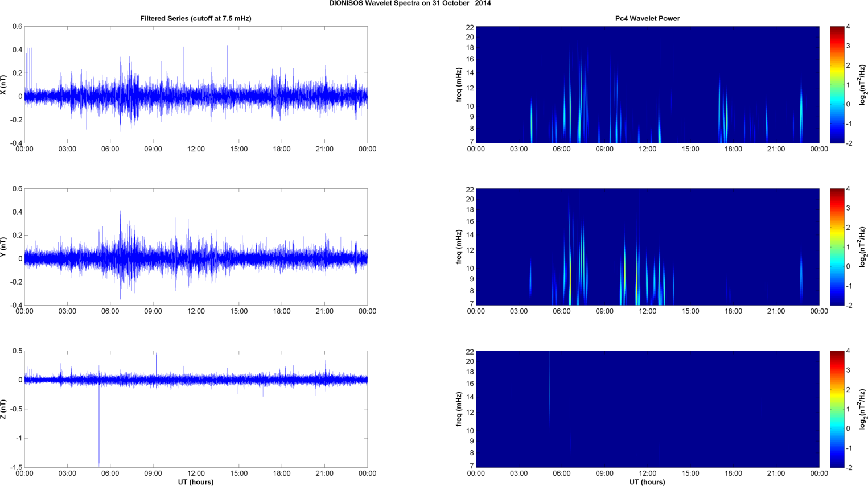Click the "-2" tick on the Z spectrum colorbar
The width and height of the screenshot is (868, 486).
point(849,467)
